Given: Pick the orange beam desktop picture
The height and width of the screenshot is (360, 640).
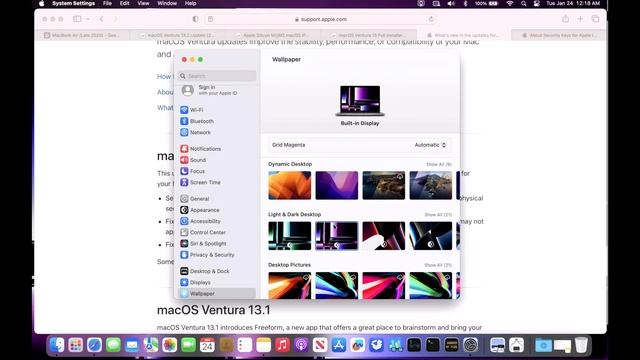Looking at the screenshot, I should [x=289, y=286].
